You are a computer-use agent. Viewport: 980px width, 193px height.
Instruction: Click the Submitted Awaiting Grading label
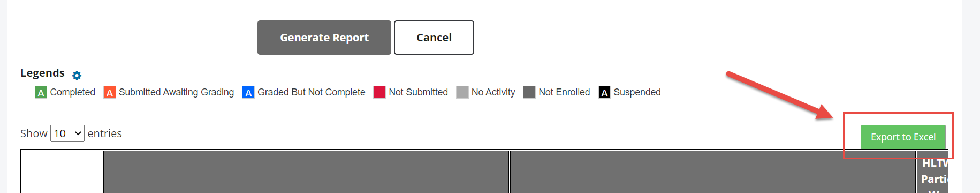pyautogui.click(x=176, y=92)
